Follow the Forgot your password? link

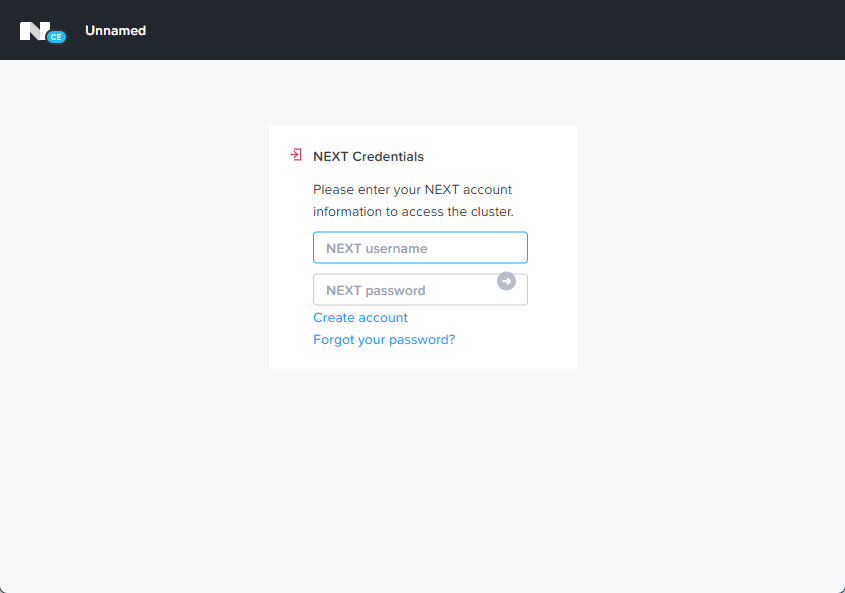(384, 340)
